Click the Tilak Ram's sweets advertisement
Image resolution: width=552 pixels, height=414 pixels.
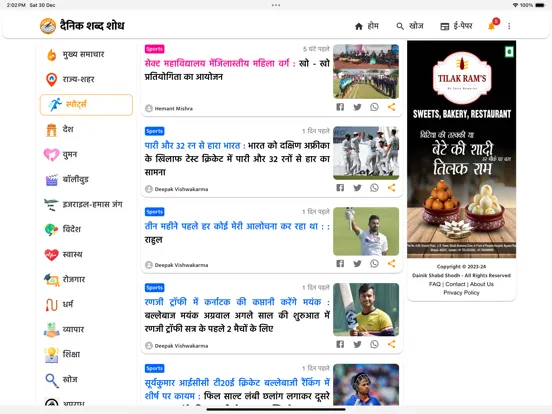(x=462, y=149)
